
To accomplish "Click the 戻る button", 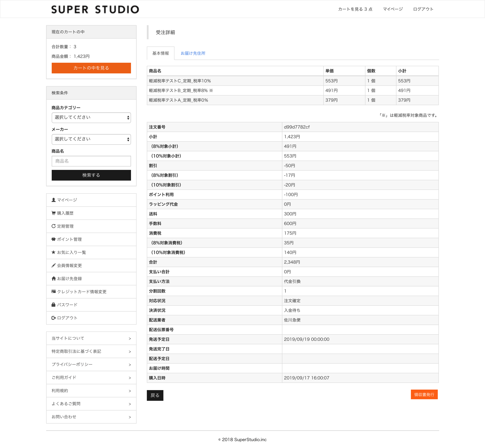I will (155, 395).
